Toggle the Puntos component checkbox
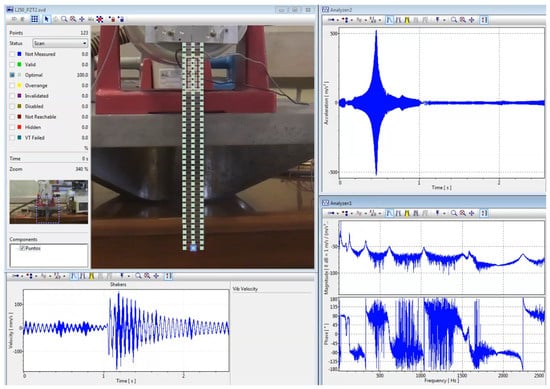This screenshot has width=550, height=389. tap(22, 248)
